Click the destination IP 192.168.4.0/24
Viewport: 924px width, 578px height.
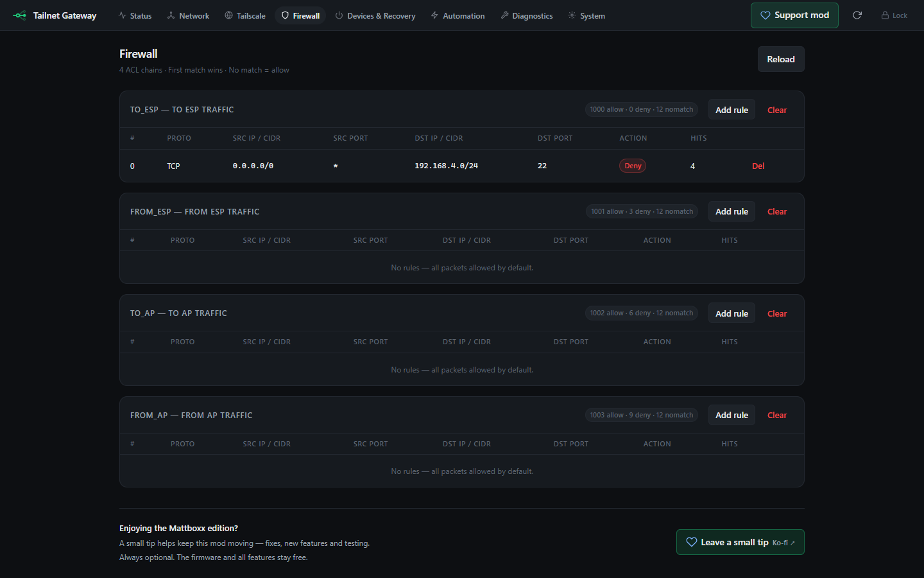[x=447, y=166]
